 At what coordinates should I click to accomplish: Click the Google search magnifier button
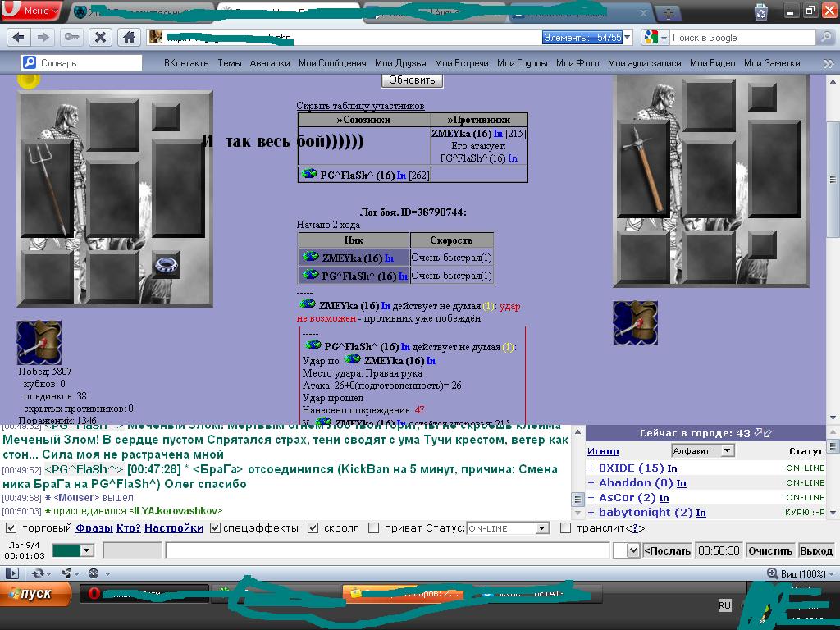coord(825,37)
